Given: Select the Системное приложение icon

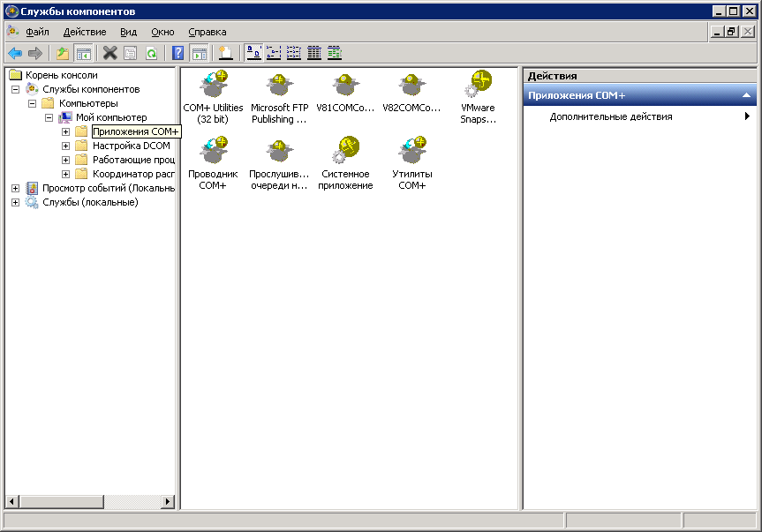Looking at the screenshot, I should (345, 152).
